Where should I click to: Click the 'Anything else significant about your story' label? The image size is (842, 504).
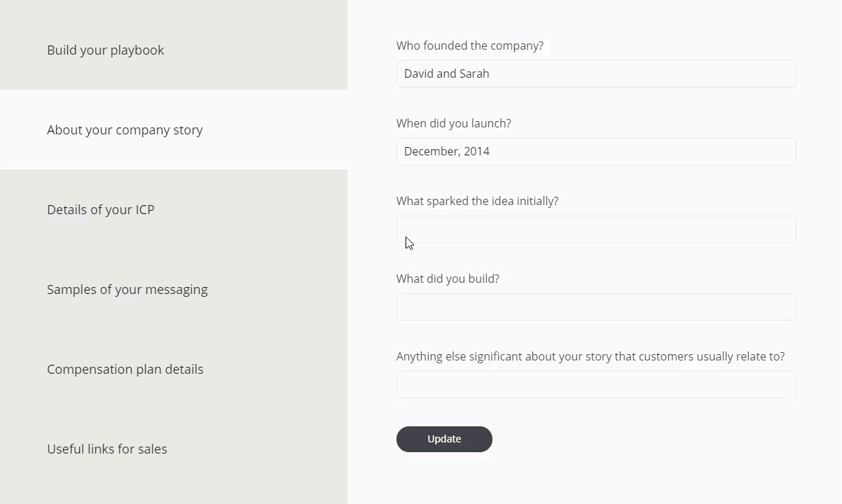591,356
